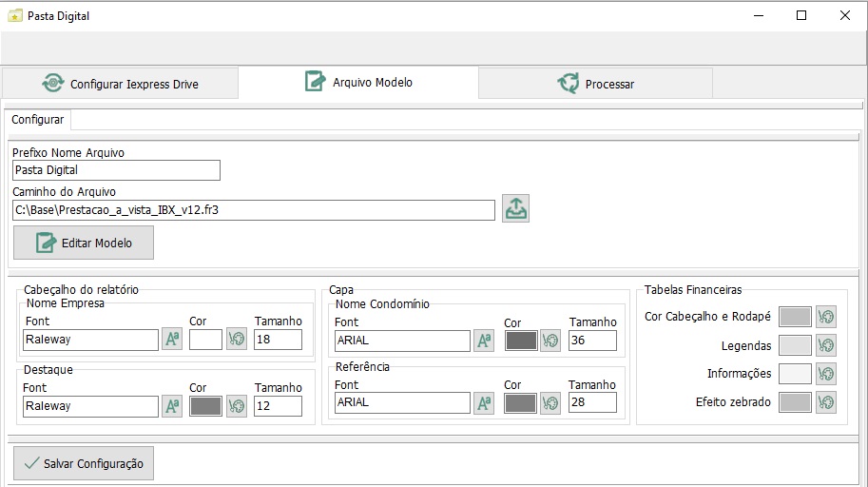Open color palette for Legendas
Viewport: 868px width, 487px height.
826,345
